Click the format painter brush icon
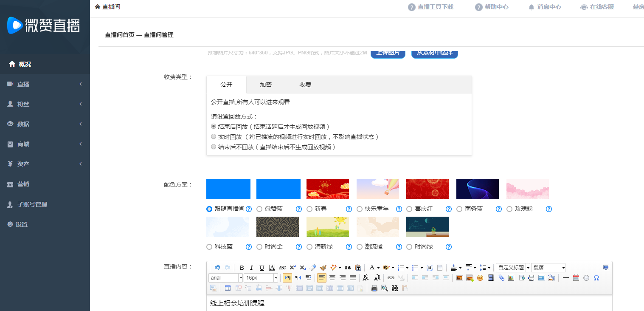Image resolution: width=644 pixels, height=311 pixels. 323,268
